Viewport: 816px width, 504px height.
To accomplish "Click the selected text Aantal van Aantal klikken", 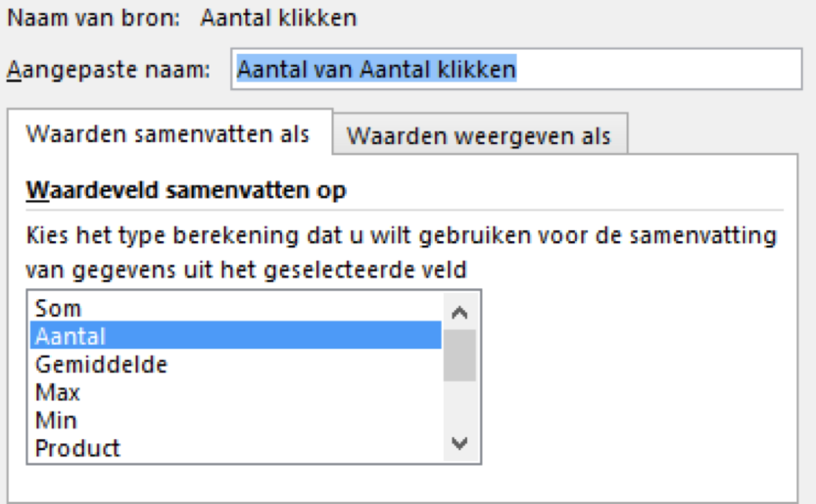I will click(376, 70).
